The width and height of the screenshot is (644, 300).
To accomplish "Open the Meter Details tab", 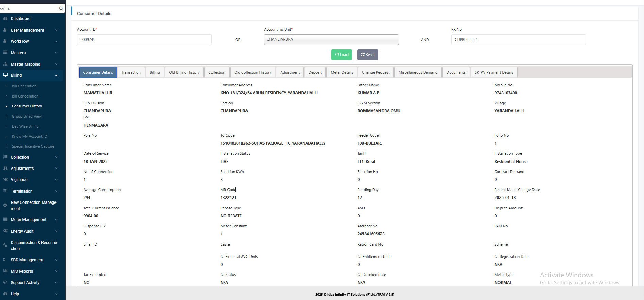I will tap(342, 72).
